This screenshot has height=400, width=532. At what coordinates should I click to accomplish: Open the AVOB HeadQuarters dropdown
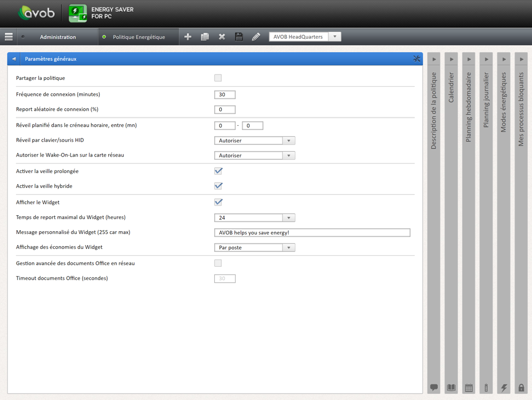click(x=305, y=37)
